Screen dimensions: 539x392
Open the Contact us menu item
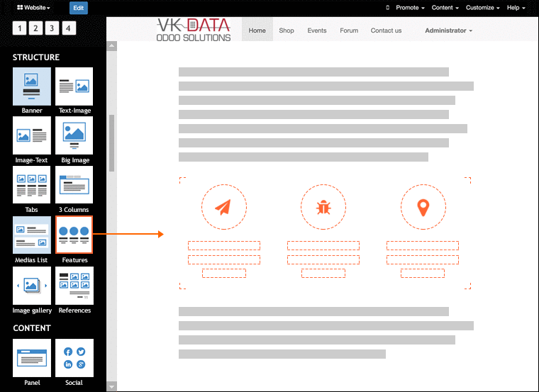tap(386, 30)
